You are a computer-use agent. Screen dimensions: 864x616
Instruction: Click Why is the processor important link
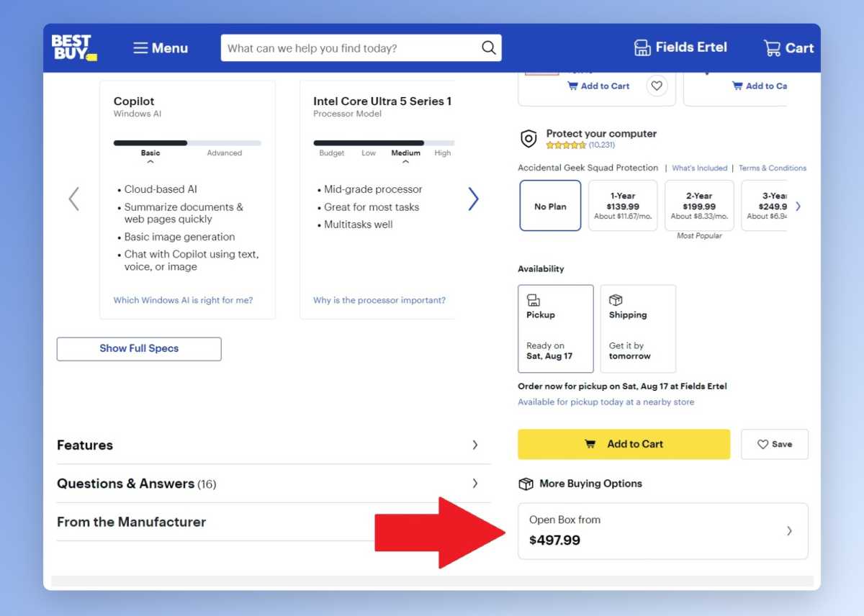pos(379,300)
